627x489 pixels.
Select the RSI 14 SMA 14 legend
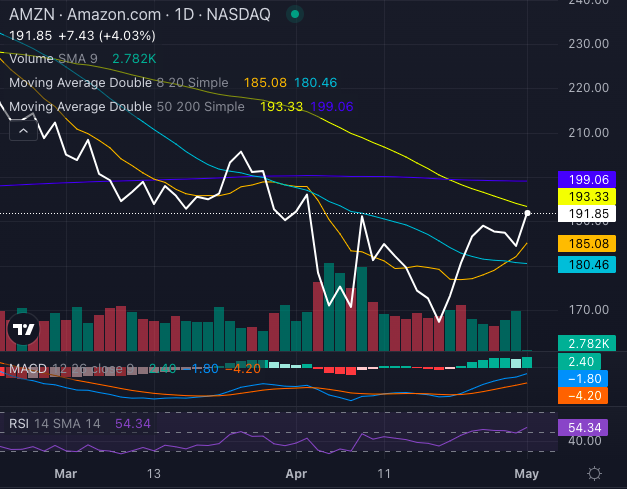(x=55, y=423)
